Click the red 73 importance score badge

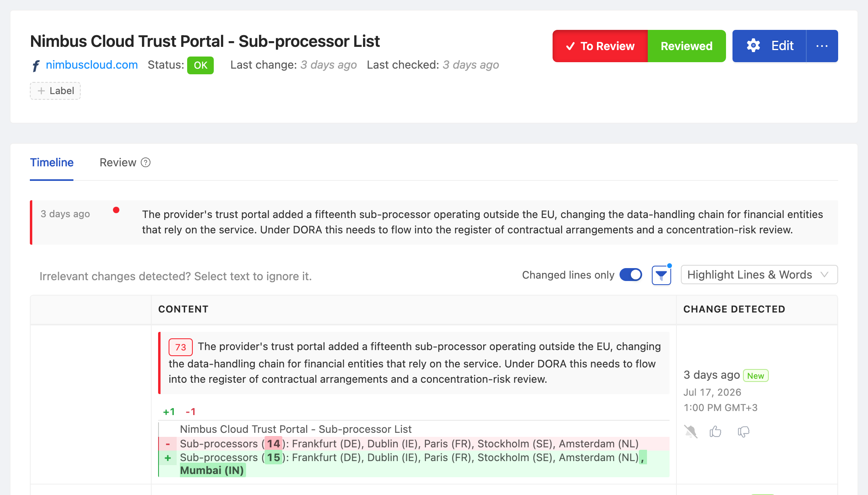pyautogui.click(x=180, y=347)
